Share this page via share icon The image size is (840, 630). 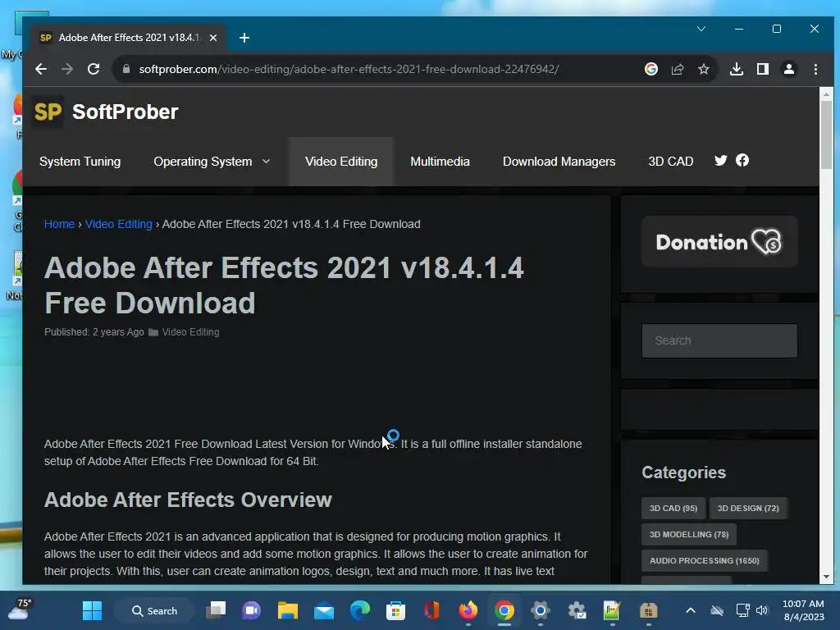(678, 69)
